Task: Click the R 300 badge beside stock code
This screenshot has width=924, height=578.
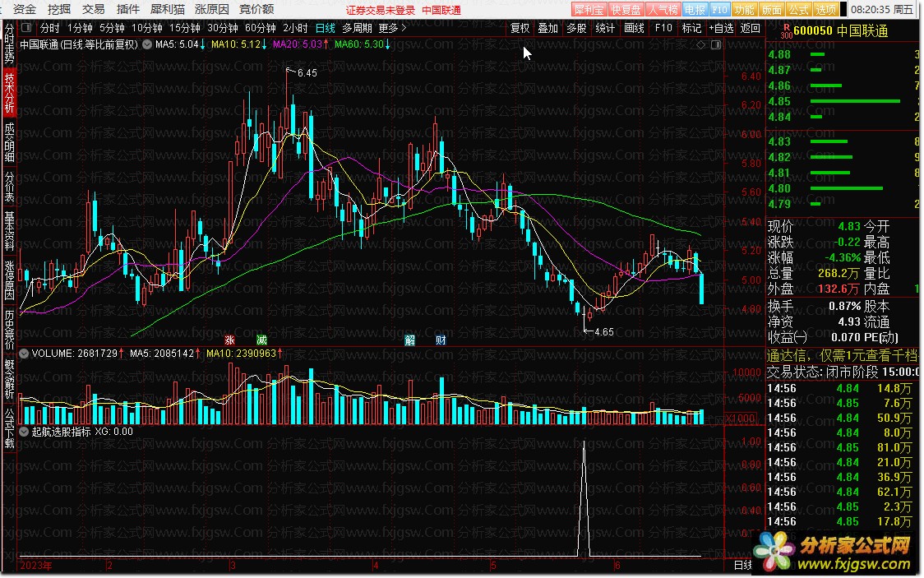Action: click(x=786, y=30)
